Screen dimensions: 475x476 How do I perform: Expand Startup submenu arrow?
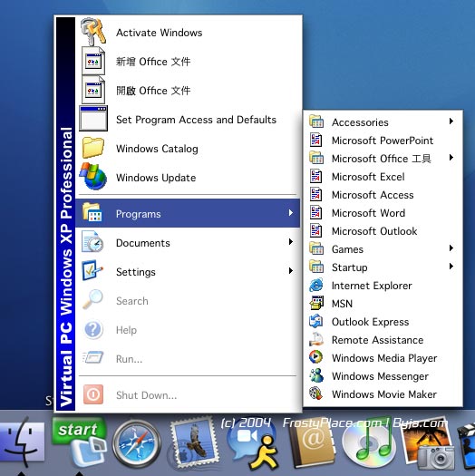point(451,267)
